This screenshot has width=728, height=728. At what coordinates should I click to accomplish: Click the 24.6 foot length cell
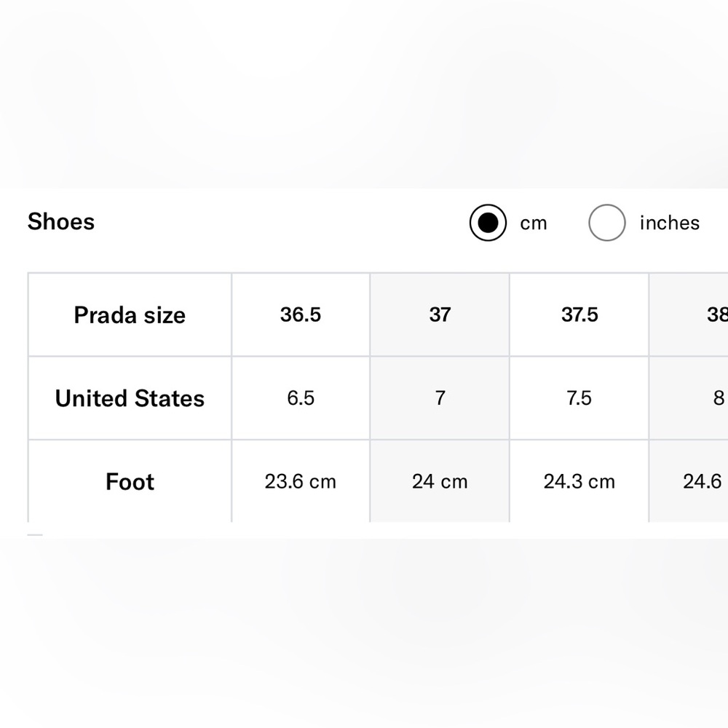[x=703, y=481]
